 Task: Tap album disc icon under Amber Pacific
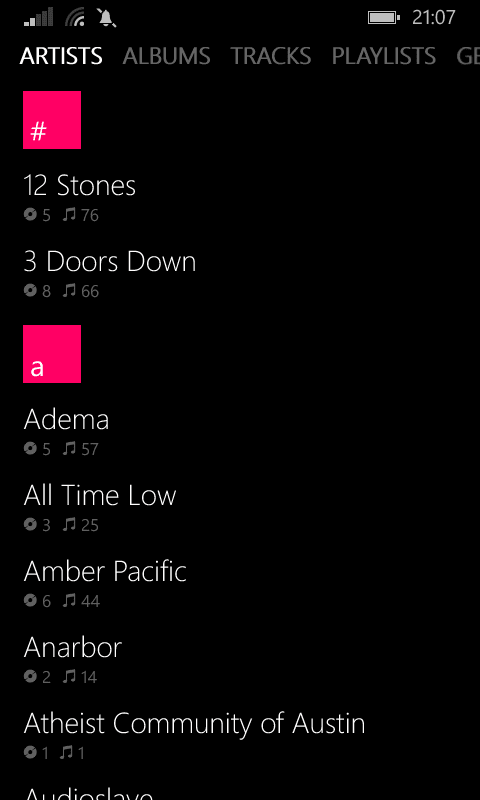30,601
